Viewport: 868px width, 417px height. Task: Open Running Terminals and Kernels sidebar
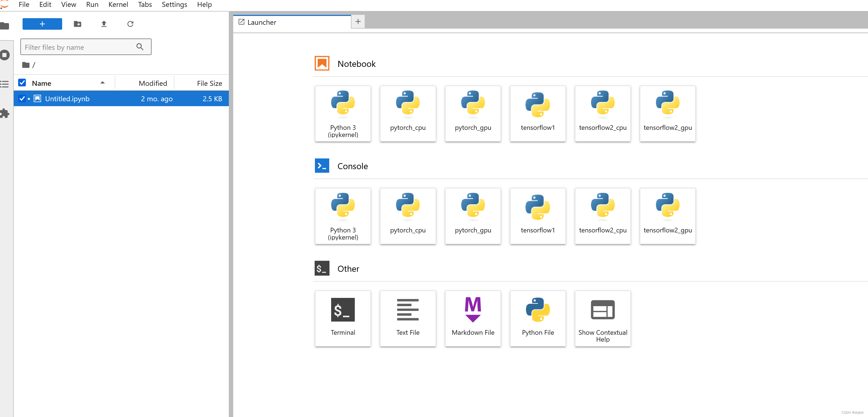pos(5,55)
